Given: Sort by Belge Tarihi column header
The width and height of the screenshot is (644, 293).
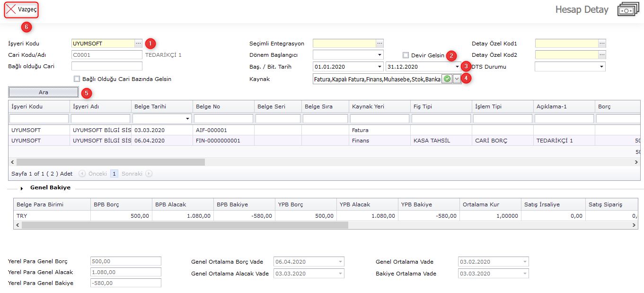Looking at the screenshot, I should point(150,107).
